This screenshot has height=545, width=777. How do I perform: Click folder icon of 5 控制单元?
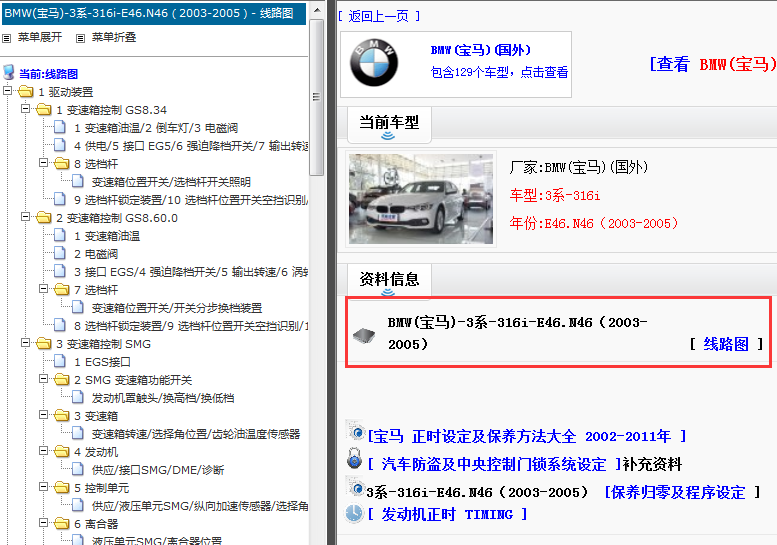coord(61,488)
